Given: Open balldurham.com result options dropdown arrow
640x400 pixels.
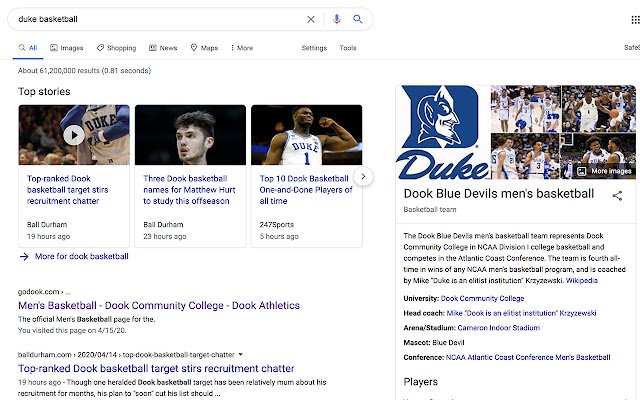Looking at the screenshot, I should [240, 354].
